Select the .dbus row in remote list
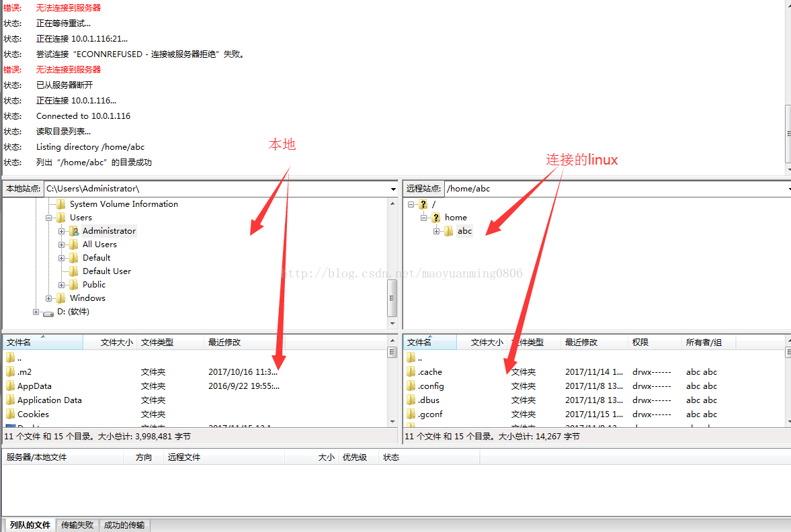Image resolution: width=791 pixels, height=532 pixels. (594, 400)
